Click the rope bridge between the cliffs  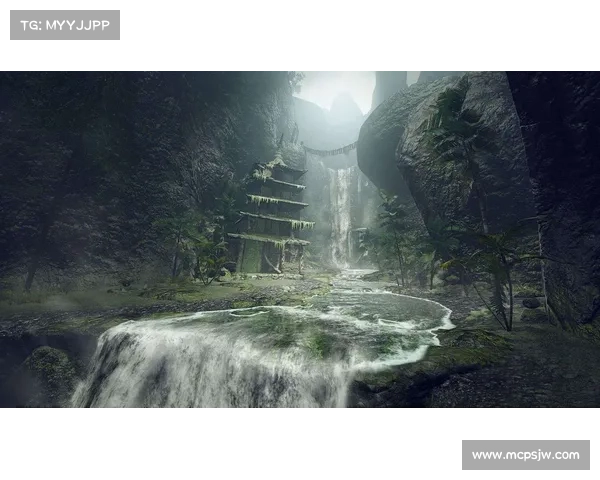pyautogui.click(x=331, y=151)
